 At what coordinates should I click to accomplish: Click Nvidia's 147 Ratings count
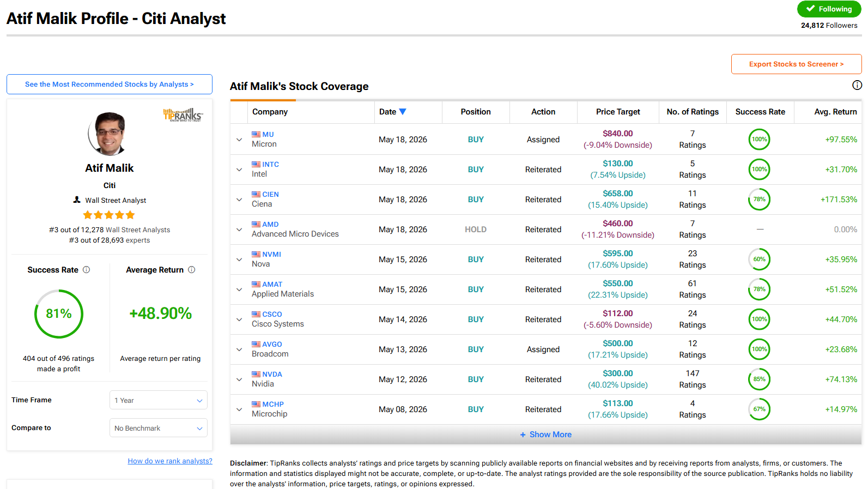693,379
